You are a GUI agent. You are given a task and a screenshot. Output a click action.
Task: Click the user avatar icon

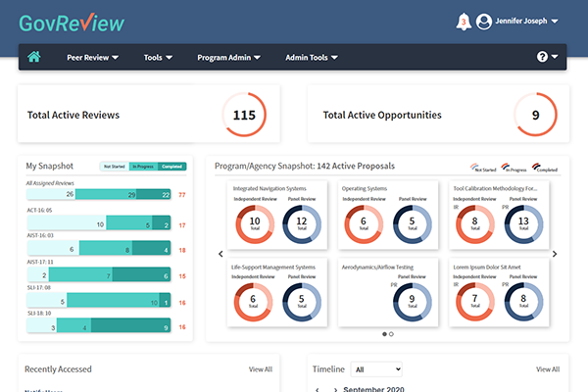point(484,22)
